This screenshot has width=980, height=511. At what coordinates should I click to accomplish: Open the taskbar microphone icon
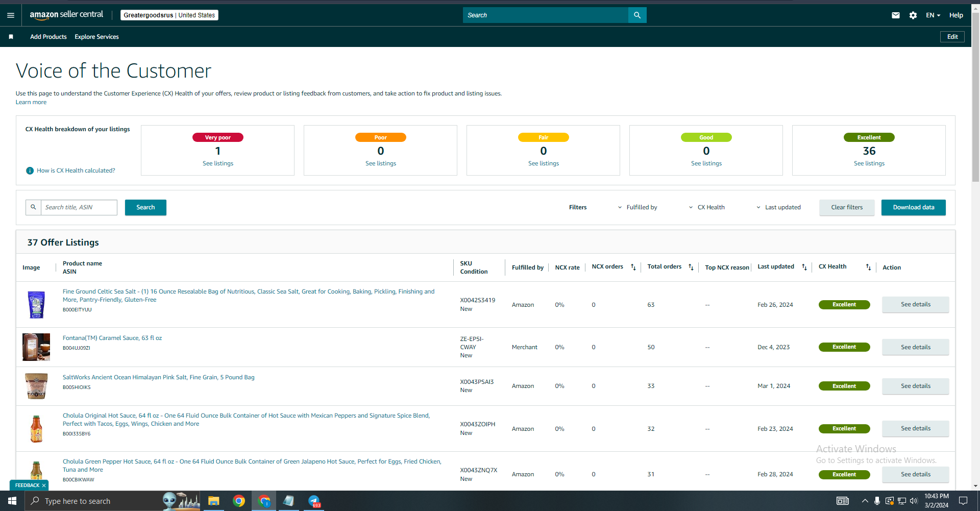pyautogui.click(x=877, y=501)
